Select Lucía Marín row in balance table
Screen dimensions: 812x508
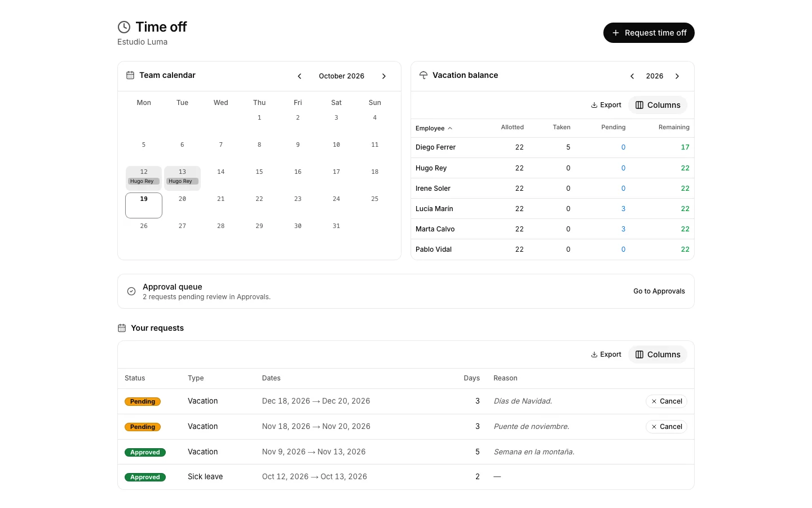click(x=553, y=209)
